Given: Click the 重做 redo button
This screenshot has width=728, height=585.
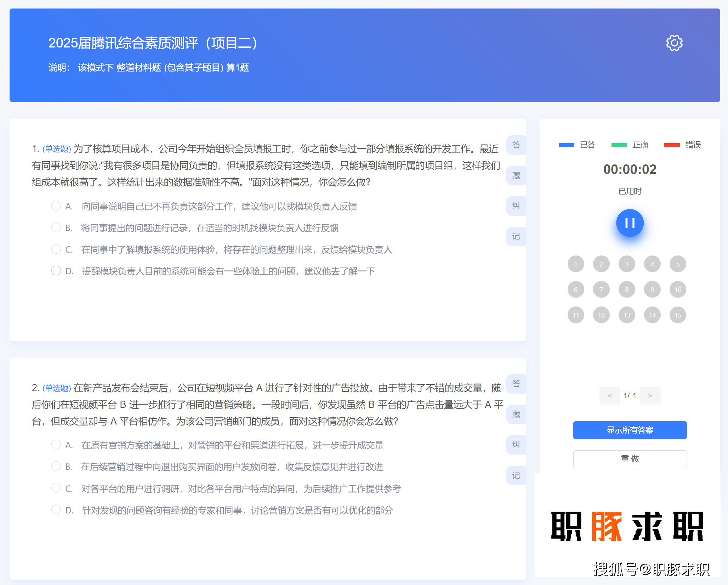Looking at the screenshot, I should 630,459.
